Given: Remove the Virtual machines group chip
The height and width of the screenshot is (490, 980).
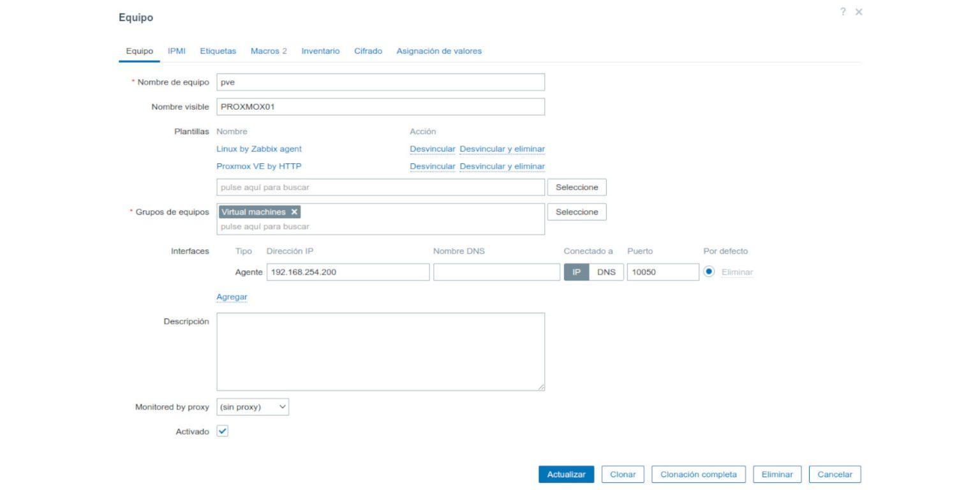Looking at the screenshot, I should pyautogui.click(x=293, y=211).
